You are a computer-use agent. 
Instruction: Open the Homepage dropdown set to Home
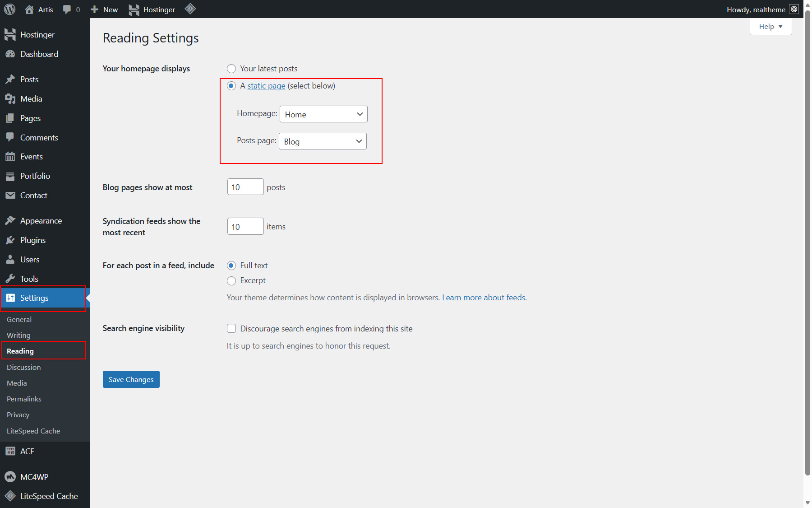click(323, 114)
